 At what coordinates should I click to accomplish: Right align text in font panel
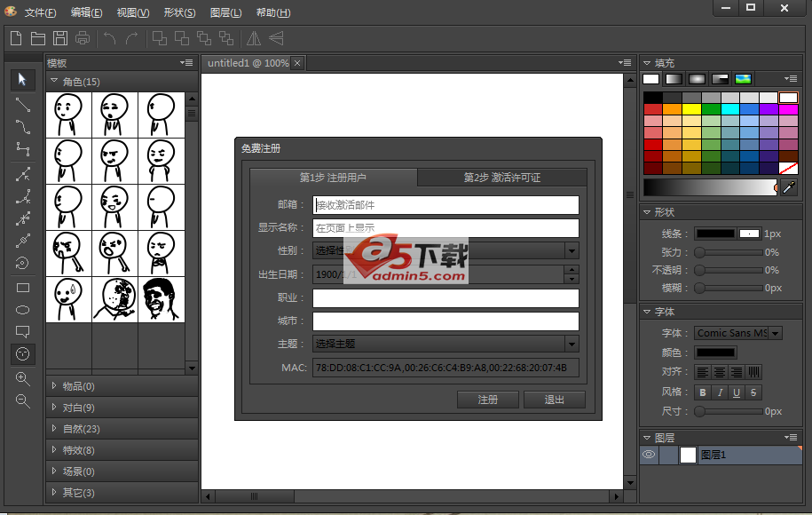[x=737, y=372]
